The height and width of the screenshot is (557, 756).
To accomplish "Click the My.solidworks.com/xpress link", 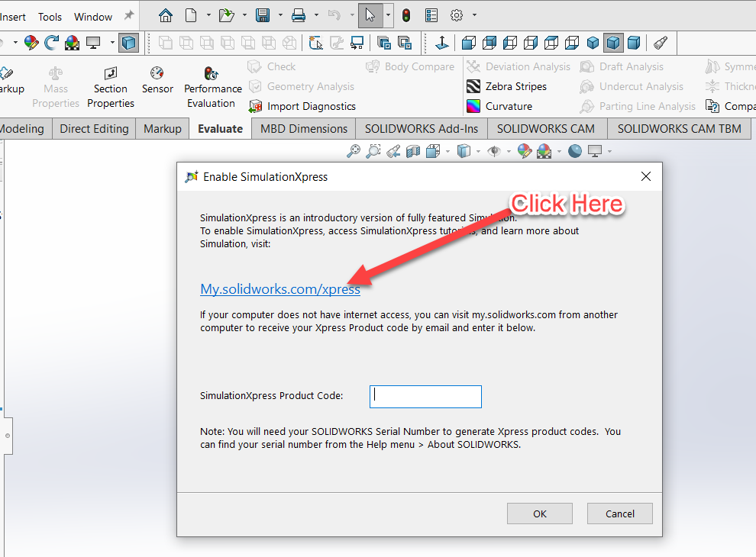I will 280,289.
